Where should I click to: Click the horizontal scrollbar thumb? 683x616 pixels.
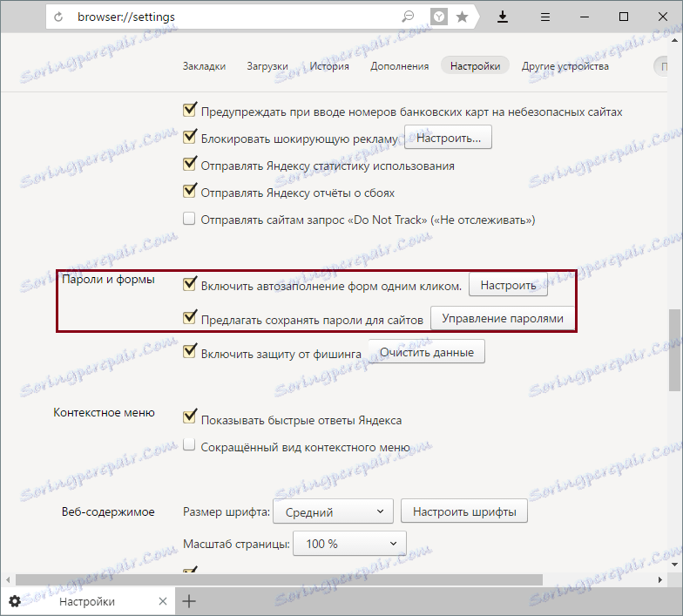tap(279, 580)
